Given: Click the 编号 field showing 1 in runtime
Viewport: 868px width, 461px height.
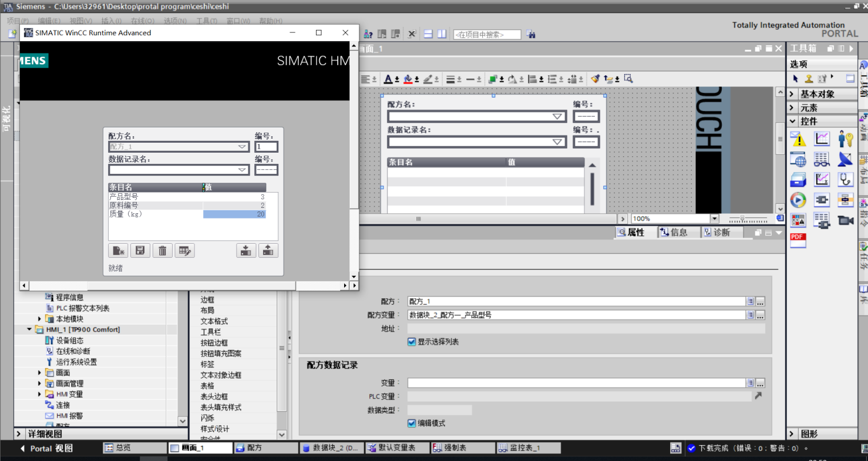Looking at the screenshot, I should (266, 147).
